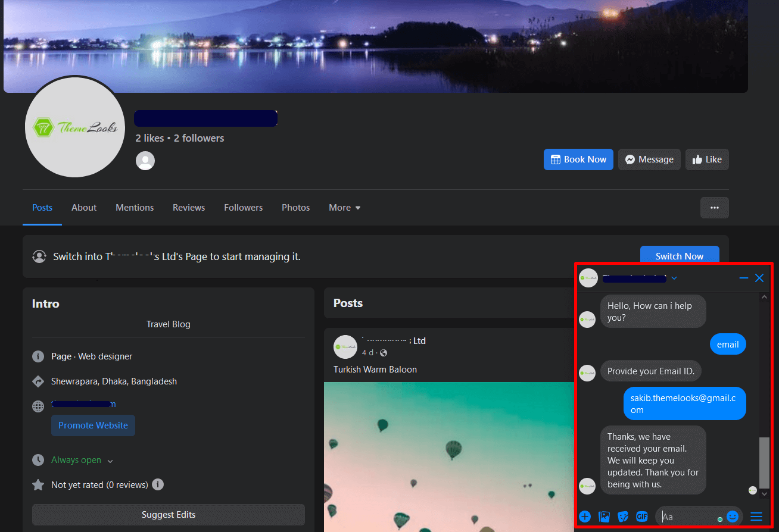This screenshot has width=779, height=532.
Task: Attach a photo using chat image icon
Action: click(x=604, y=517)
